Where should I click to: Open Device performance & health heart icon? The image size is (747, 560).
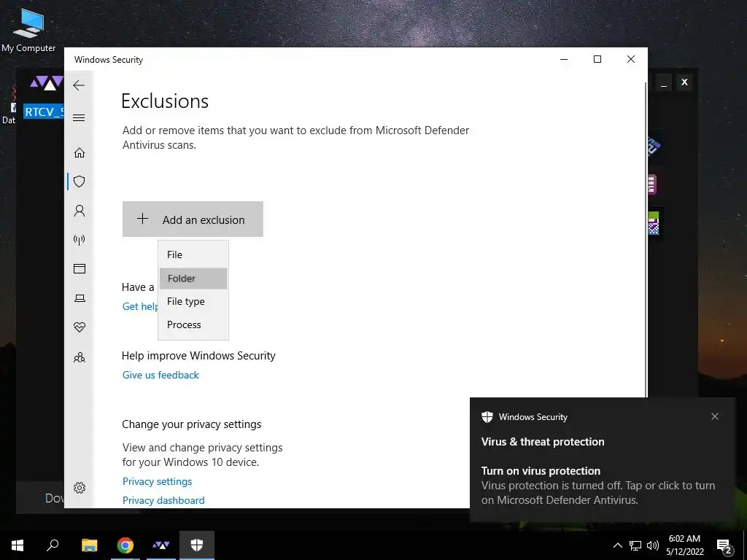79,327
